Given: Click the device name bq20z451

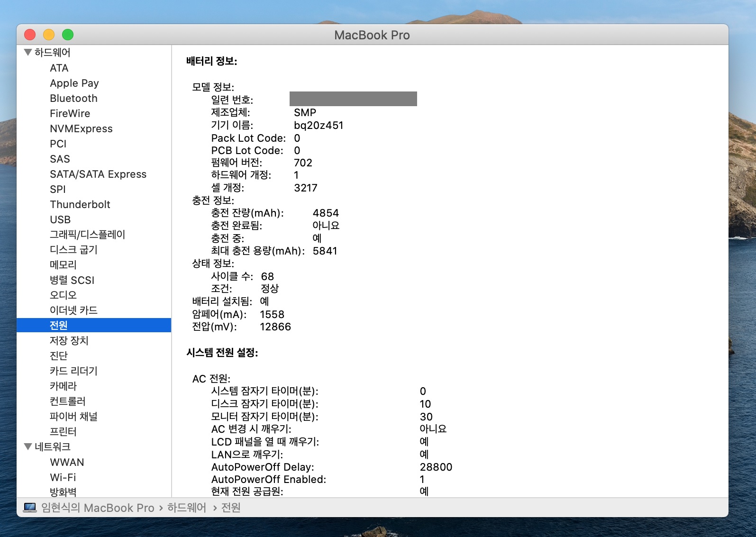Looking at the screenshot, I should [319, 125].
